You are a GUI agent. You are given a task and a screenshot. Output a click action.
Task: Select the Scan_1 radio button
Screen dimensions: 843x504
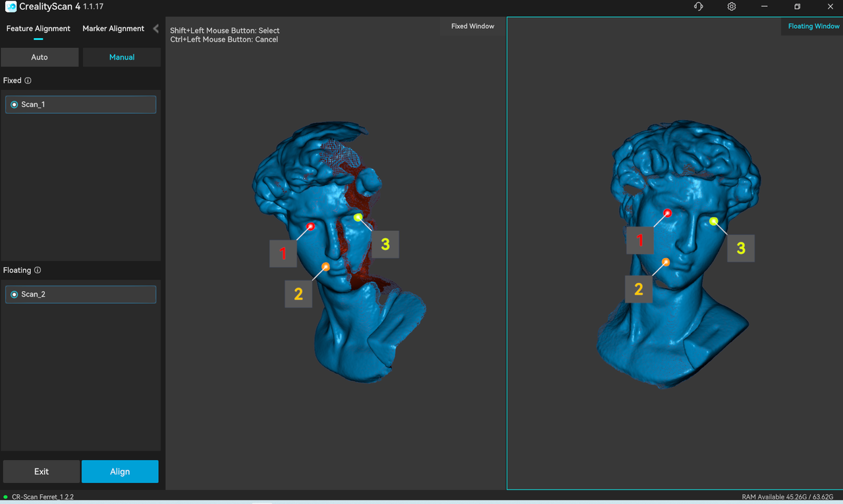click(14, 105)
